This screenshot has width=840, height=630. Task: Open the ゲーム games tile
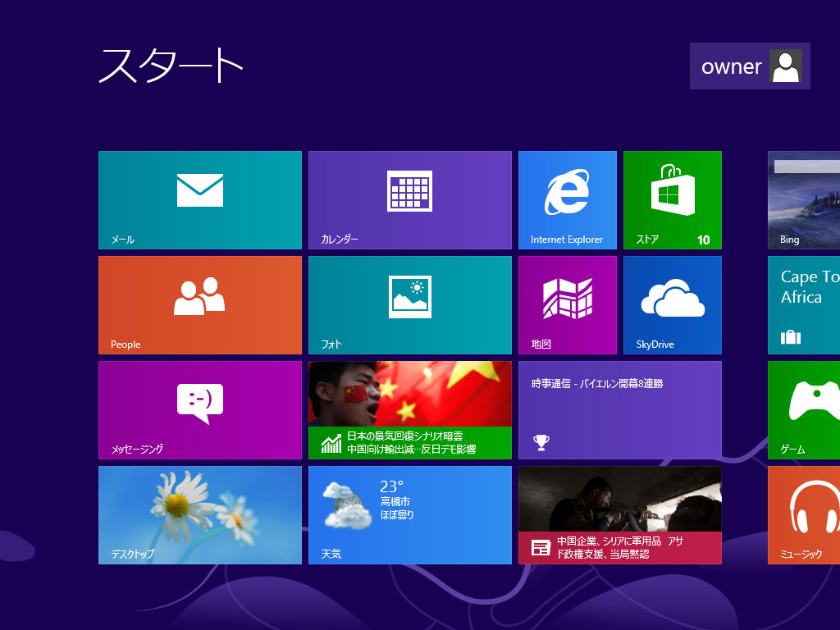point(804,410)
